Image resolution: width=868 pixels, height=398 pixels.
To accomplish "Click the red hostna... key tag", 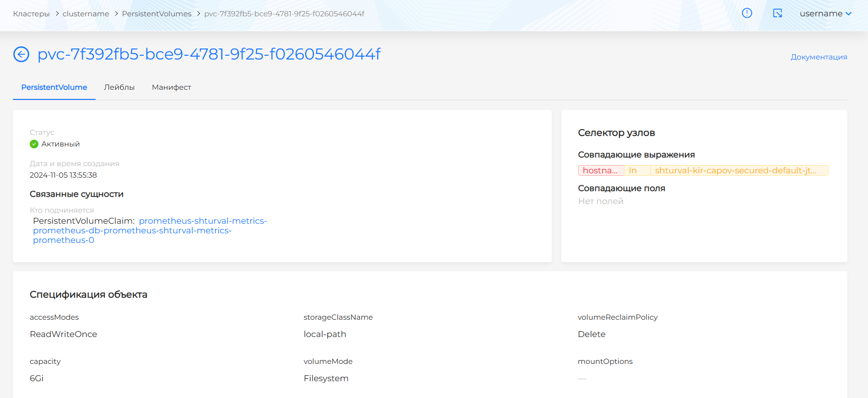I will point(600,170).
